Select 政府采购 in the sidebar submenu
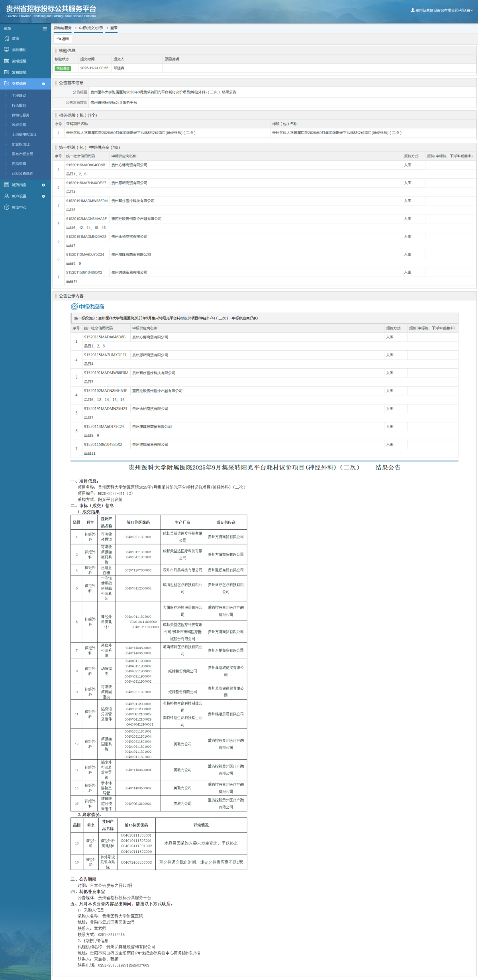This screenshot has height=980, width=478. (19, 125)
